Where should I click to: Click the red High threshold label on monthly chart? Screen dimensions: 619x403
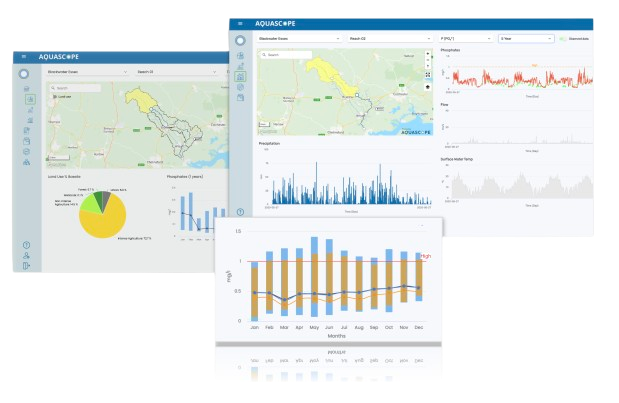point(426,256)
